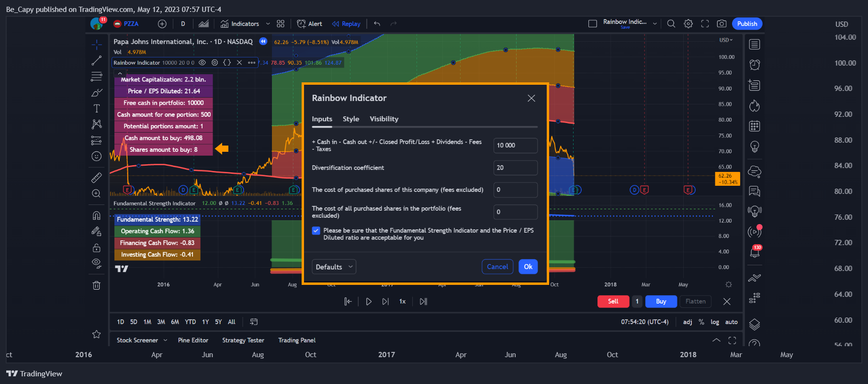This screenshot has width=868, height=384.
Task: Open the forecasting and measurement tools
Action: [97, 140]
